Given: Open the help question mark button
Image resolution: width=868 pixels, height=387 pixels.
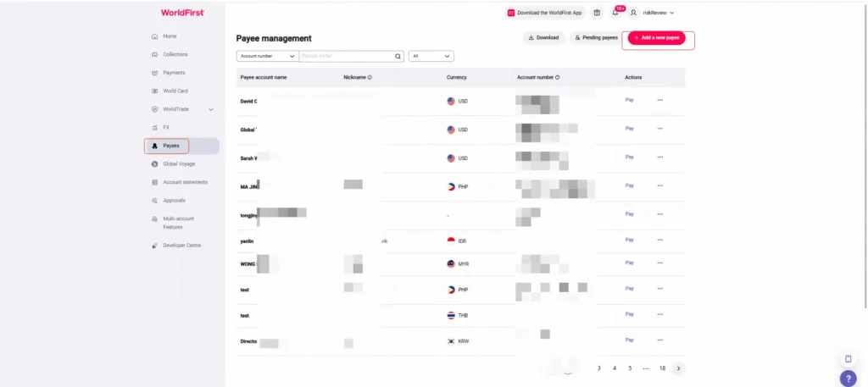Looking at the screenshot, I should pos(848,379).
